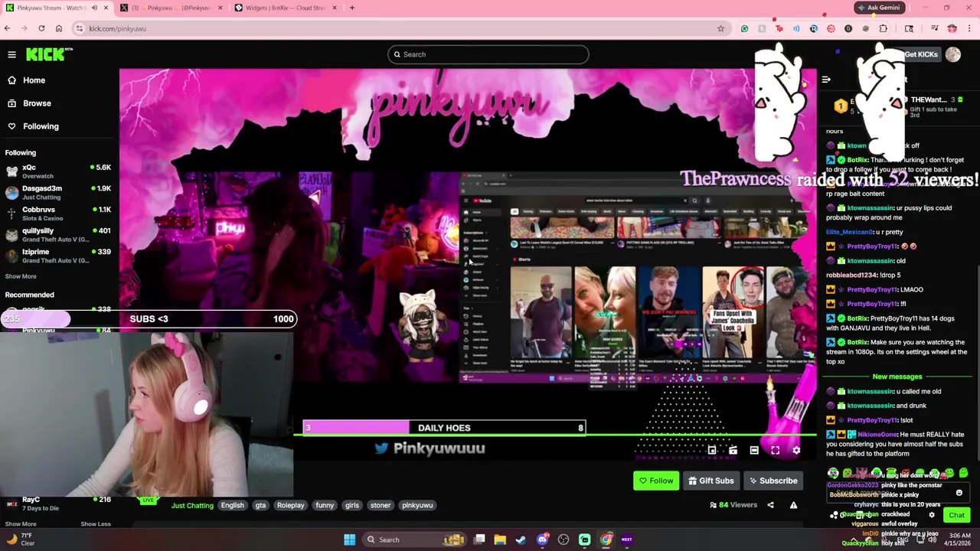Click Gift Subs button
Image resolution: width=980 pixels, height=551 pixels.
(710, 481)
